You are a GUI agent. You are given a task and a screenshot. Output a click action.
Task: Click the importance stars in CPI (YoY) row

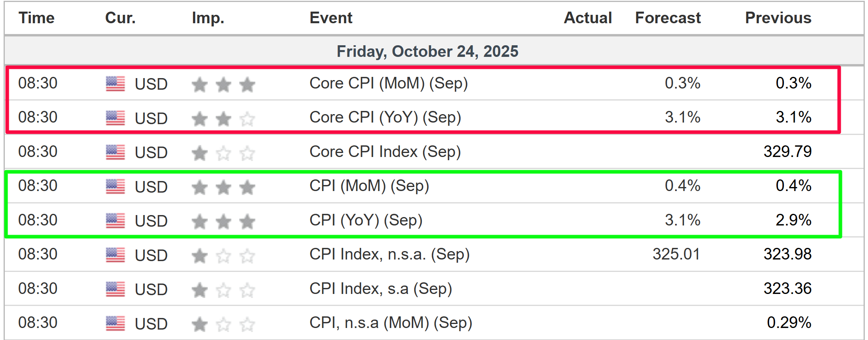point(223,221)
